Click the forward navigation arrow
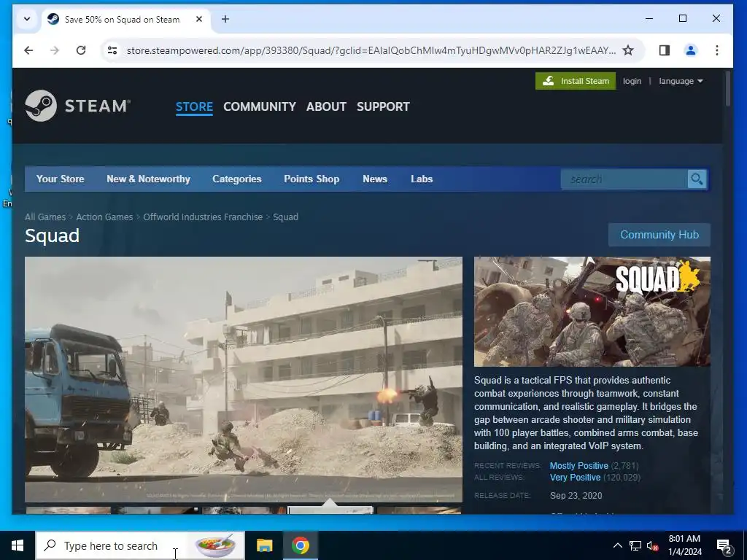 [55, 50]
